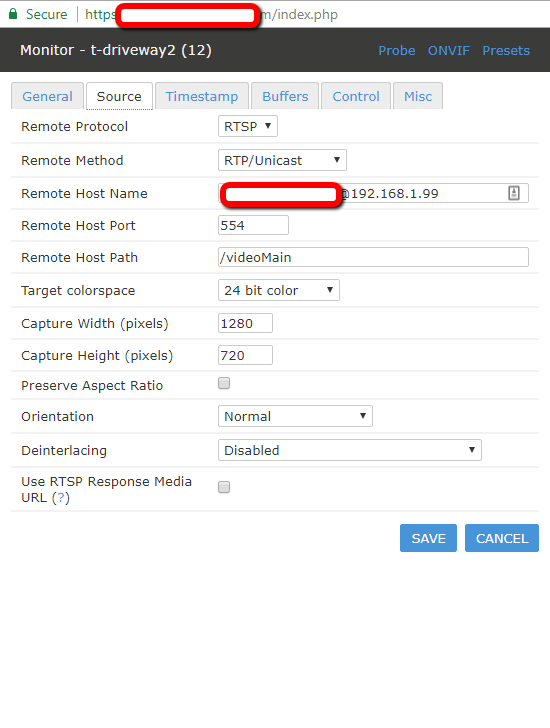Switch to the Timestamp tab

point(202,96)
